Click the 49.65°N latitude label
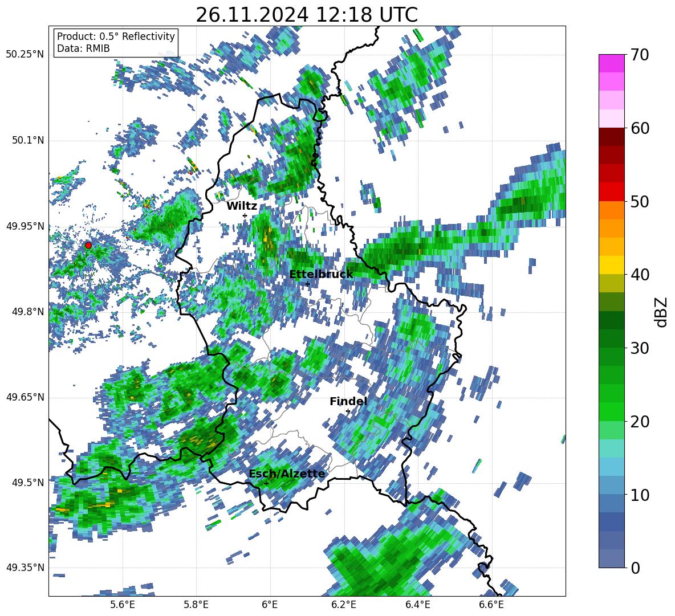Screen dimensions: 675x616 pos(25,397)
